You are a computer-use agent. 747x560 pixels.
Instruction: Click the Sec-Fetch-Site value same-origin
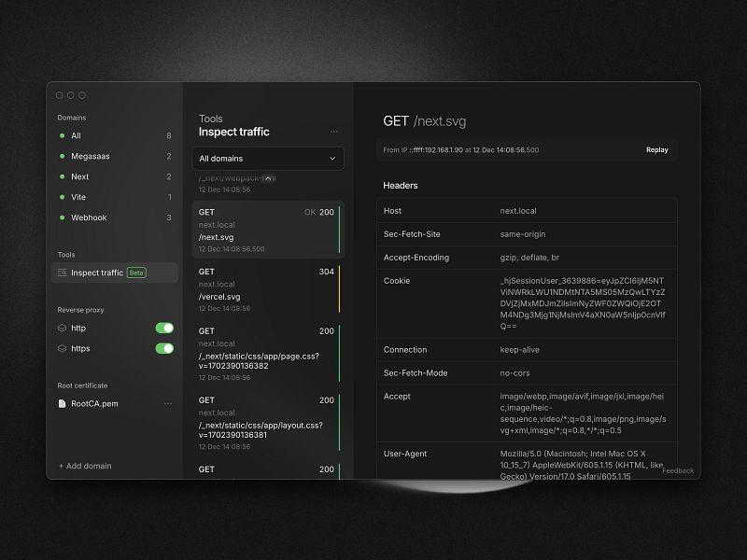[x=523, y=234]
